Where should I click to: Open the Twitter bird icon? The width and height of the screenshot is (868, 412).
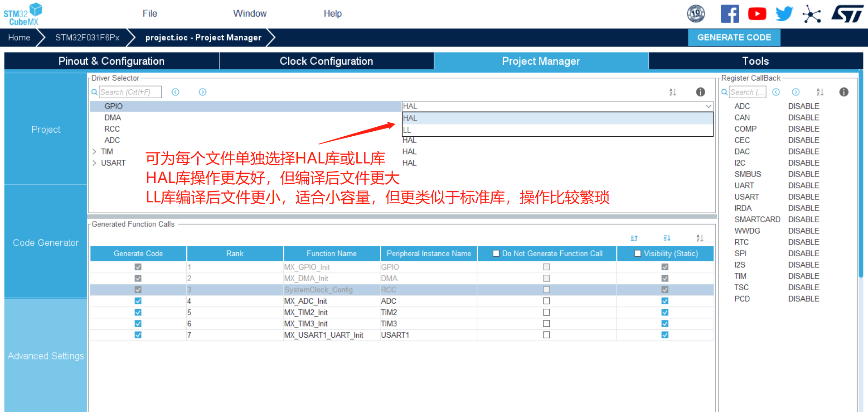(x=784, y=14)
